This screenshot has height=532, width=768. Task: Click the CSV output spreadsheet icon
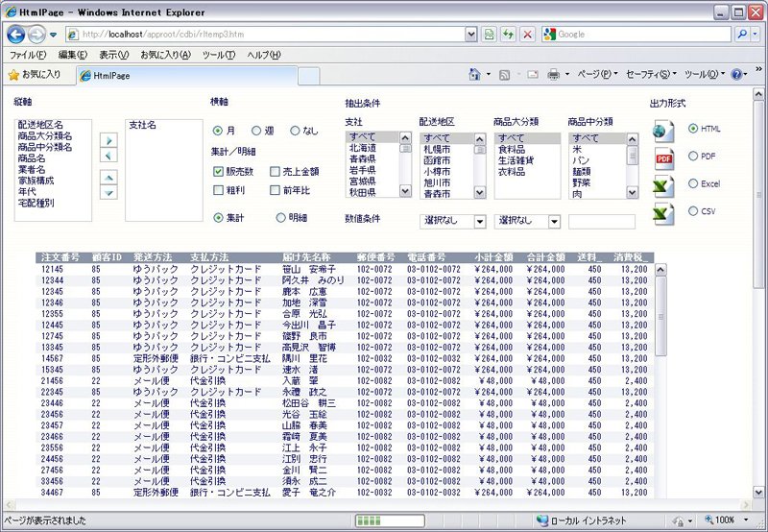(x=663, y=214)
